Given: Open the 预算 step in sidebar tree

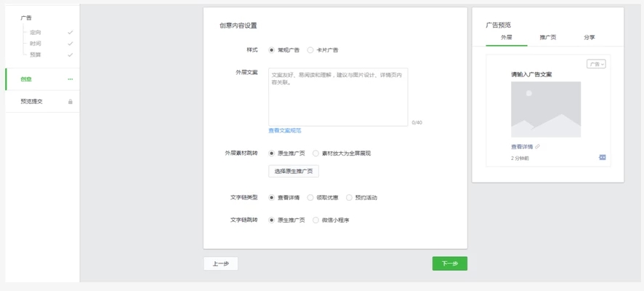Looking at the screenshot, I should pyautogui.click(x=36, y=55).
